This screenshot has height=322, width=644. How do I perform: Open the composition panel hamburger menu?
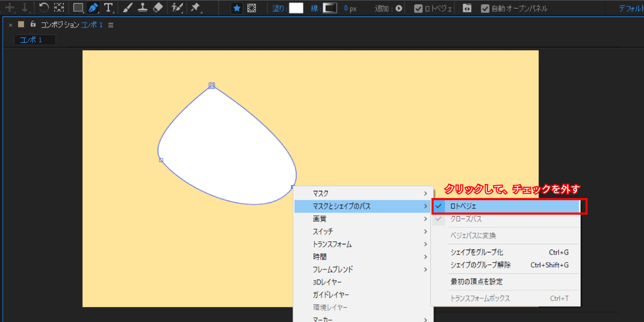(x=111, y=25)
